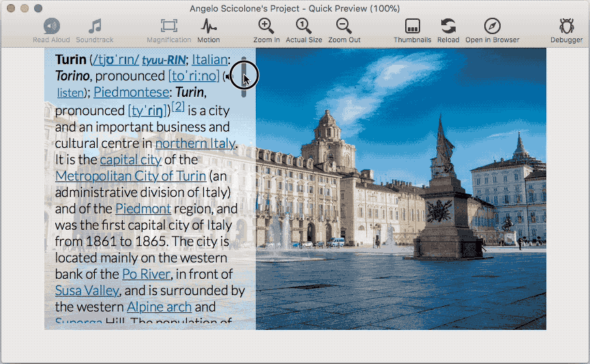This screenshot has height=364, width=590.
Task: Zoom Out using the magnifier minus icon
Action: (x=344, y=26)
